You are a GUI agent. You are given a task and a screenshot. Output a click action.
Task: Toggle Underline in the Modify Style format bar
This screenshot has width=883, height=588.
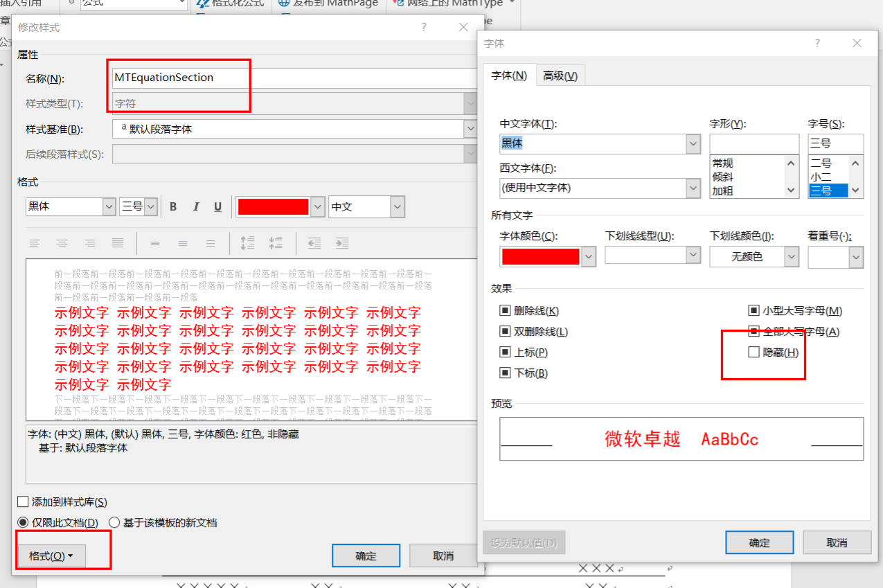217,207
